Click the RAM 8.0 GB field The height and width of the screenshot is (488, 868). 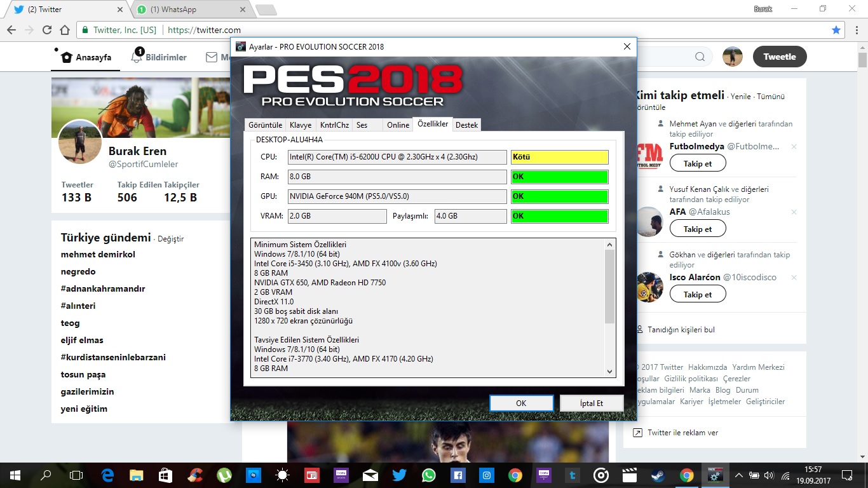[397, 177]
